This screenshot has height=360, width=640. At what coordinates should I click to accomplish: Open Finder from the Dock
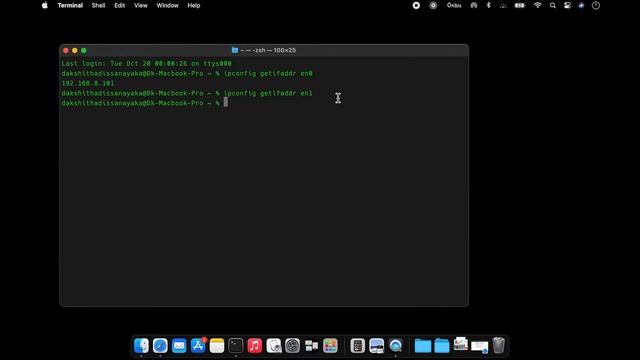pos(141,346)
